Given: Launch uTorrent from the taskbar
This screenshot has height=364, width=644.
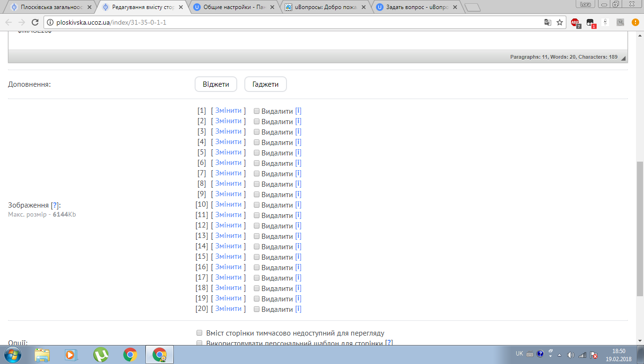Looking at the screenshot, I should (100, 354).
